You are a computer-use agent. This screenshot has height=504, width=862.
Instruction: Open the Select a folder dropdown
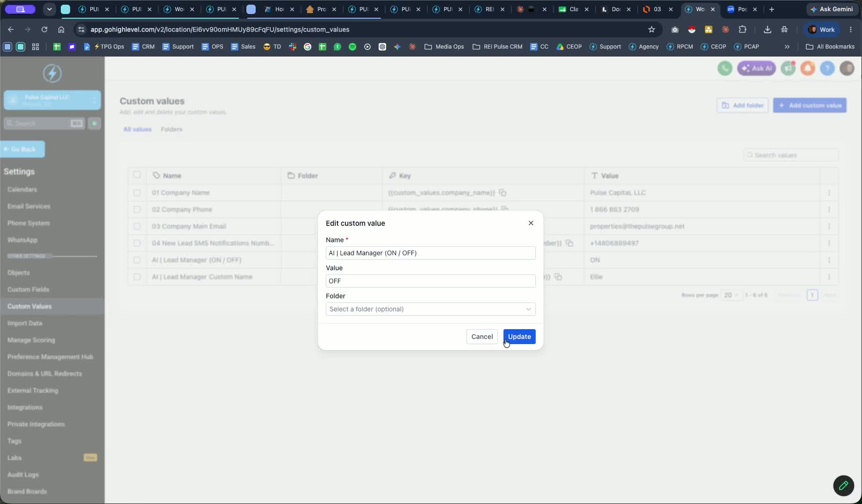(x=431, y=309)
